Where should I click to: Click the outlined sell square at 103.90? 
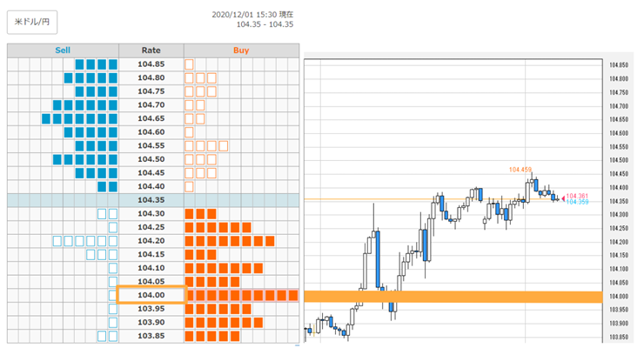tap(113, 323)
